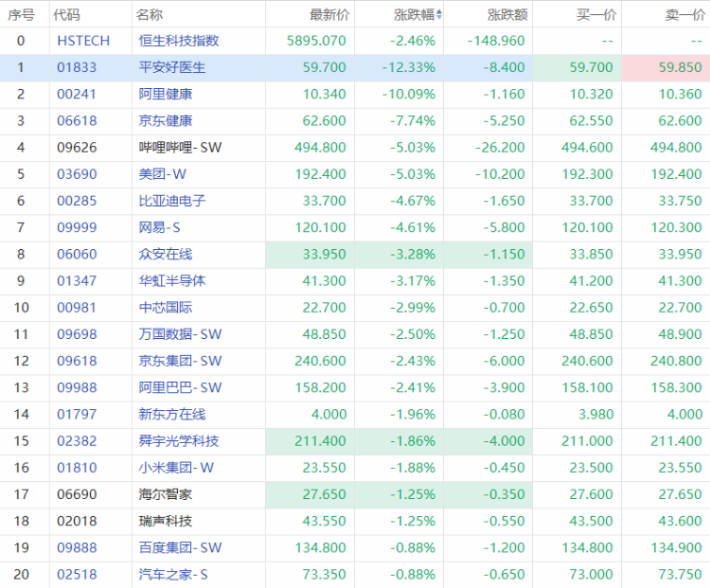Select 美团-W stock name

[162, 174]
